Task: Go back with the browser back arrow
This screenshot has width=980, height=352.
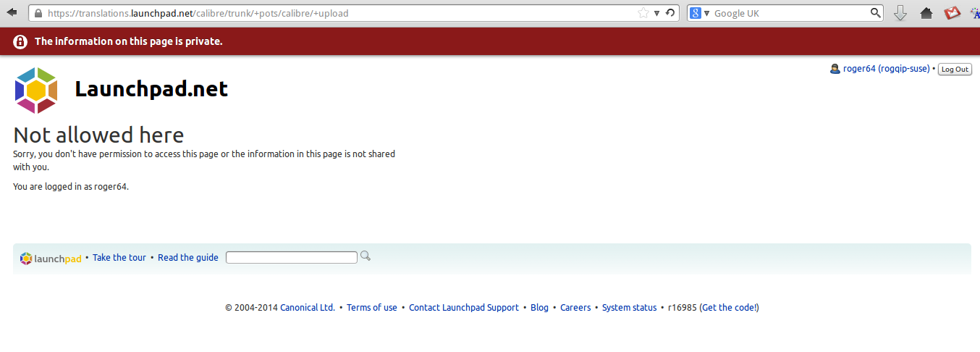Action: [x=12, y=13]
